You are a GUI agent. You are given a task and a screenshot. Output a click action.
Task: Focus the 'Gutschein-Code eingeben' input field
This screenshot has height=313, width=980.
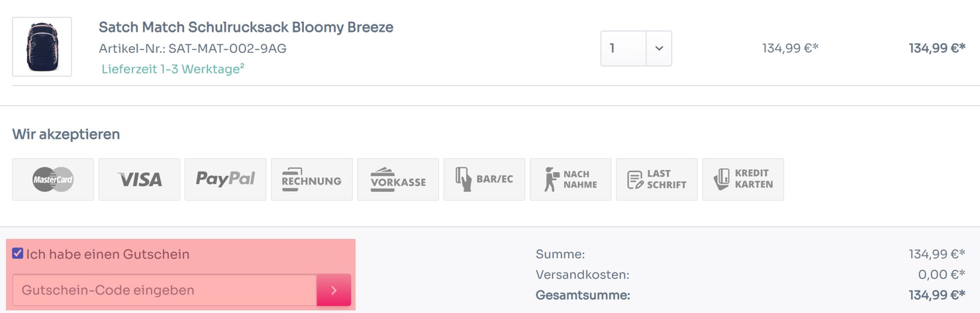(165, 291)
